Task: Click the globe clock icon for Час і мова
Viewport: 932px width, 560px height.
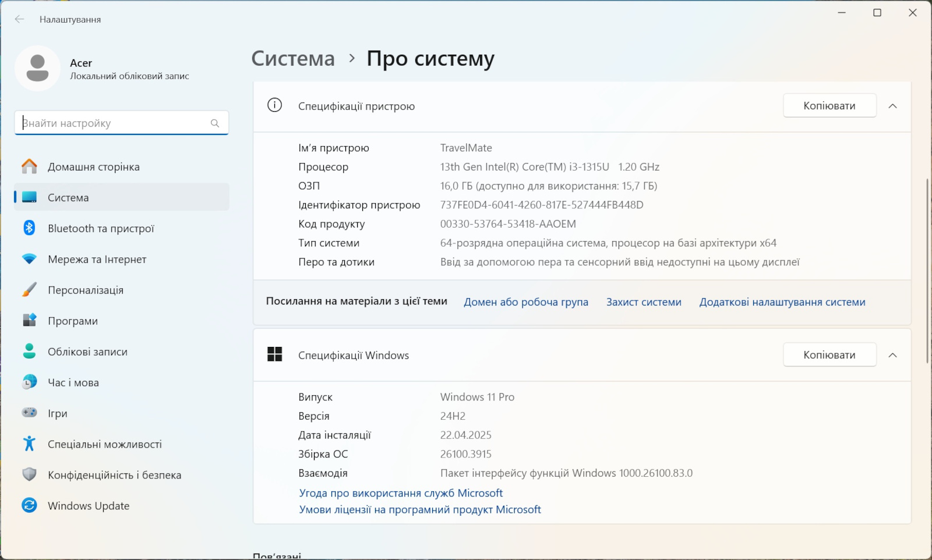Action: (29, 382)
